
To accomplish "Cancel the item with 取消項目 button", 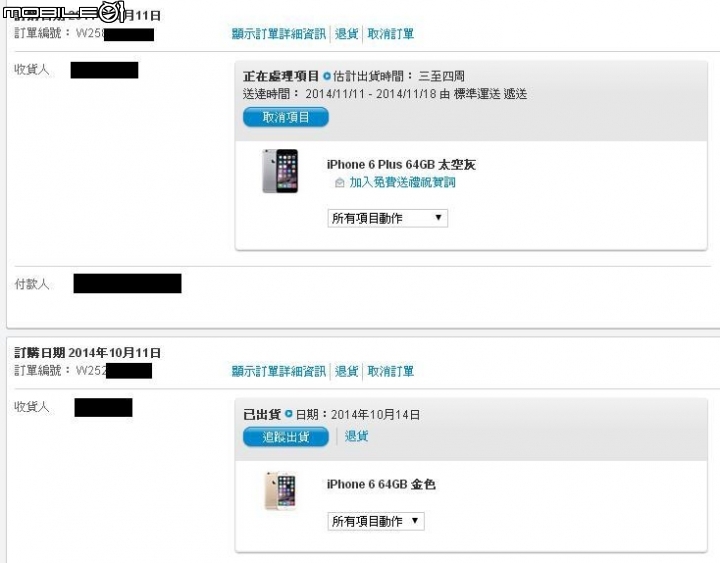I will click(x=286, y=117).
